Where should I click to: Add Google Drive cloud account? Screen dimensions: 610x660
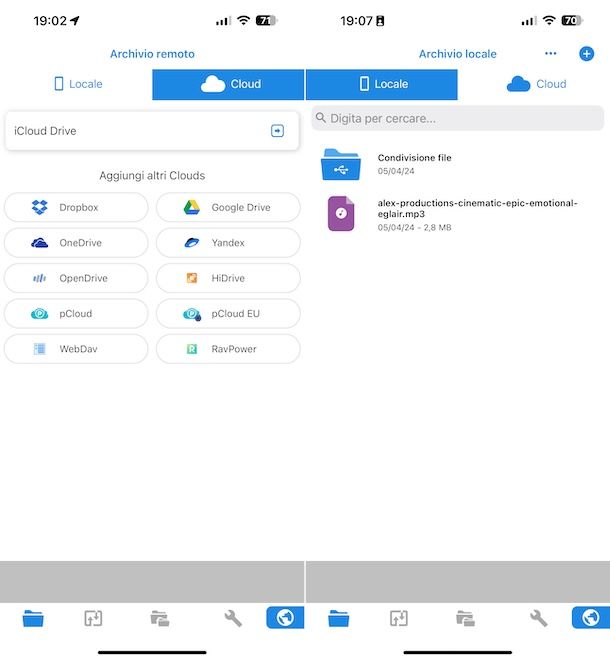pos(228,208)
